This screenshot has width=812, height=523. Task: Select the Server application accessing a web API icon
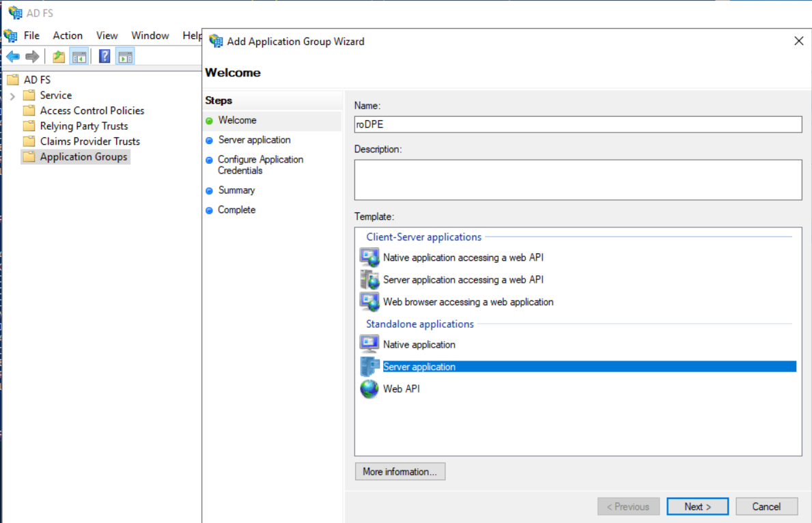(x=369, y=279)
